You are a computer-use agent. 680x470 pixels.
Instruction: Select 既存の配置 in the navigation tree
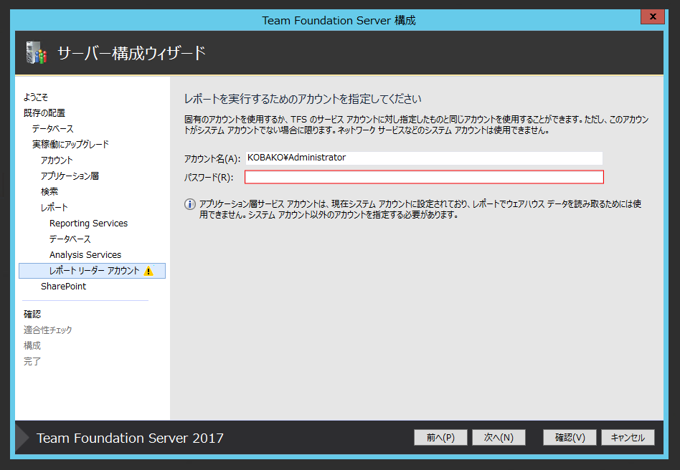pyautogui.click(x=44, y=113)
